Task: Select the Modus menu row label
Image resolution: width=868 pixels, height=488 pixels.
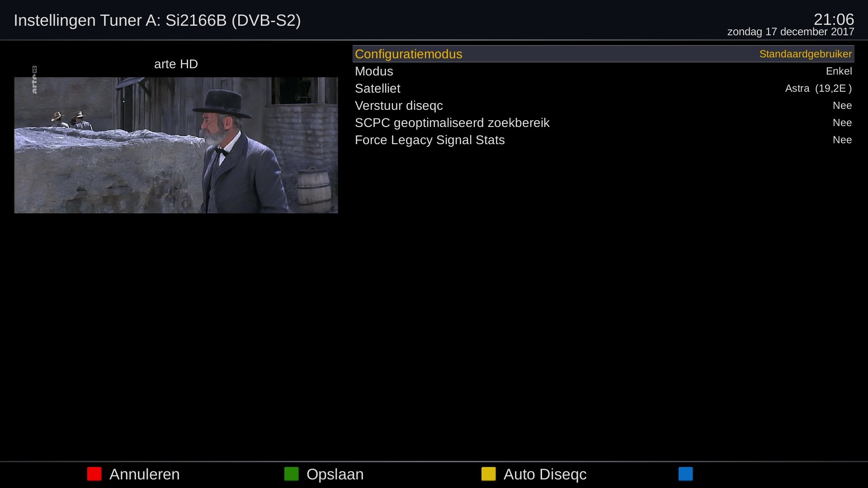Action: coord(374,71)
